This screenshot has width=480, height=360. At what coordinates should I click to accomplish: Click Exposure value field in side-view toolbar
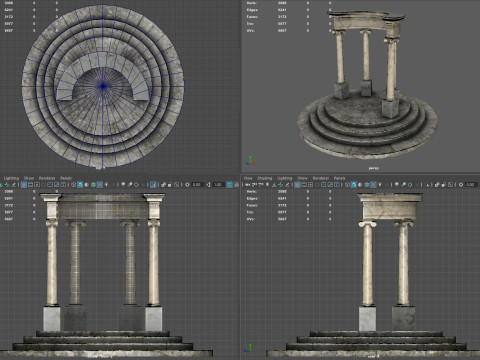[x=471, y=184]
